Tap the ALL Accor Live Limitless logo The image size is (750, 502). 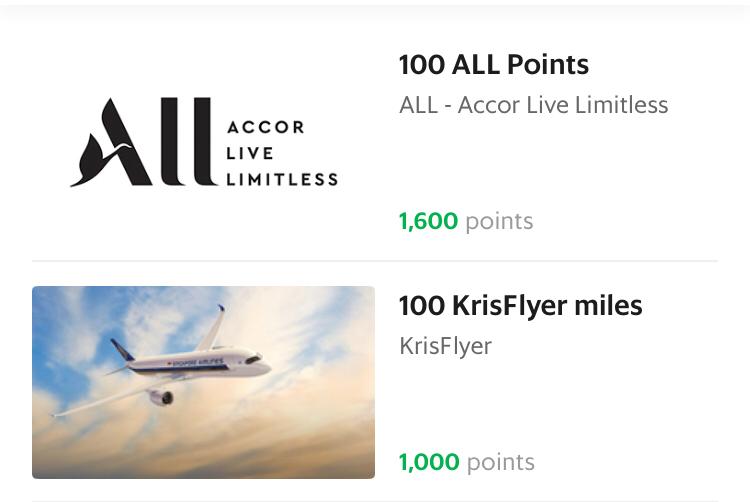[204, 142]
